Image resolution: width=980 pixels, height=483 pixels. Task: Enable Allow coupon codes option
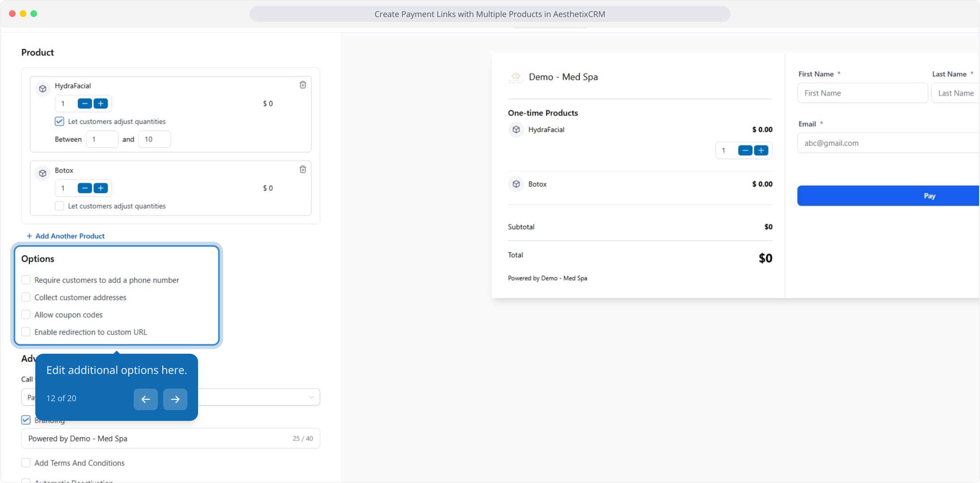tap(26, 315)
